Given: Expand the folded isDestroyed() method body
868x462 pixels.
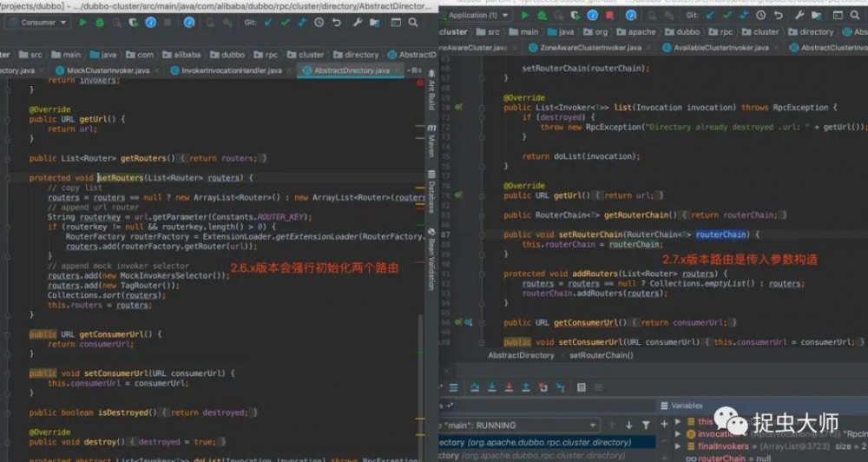Looking at the screenshot, I should click(207, 412).
